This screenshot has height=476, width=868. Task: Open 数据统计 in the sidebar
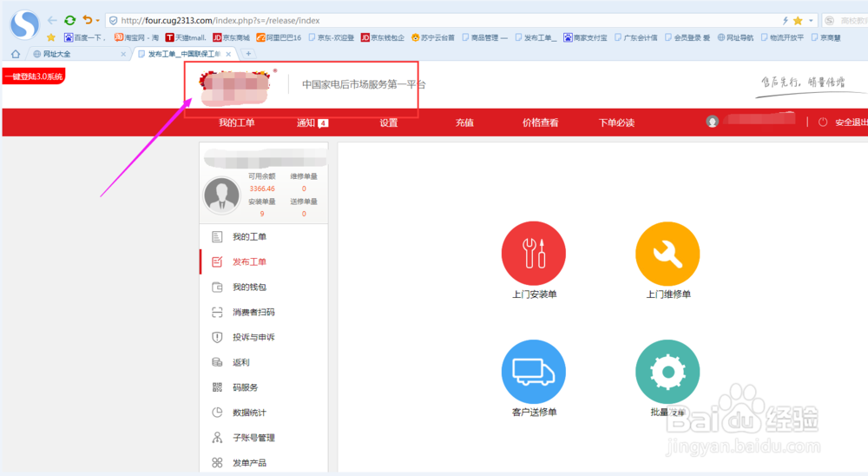tap(249, 413)
